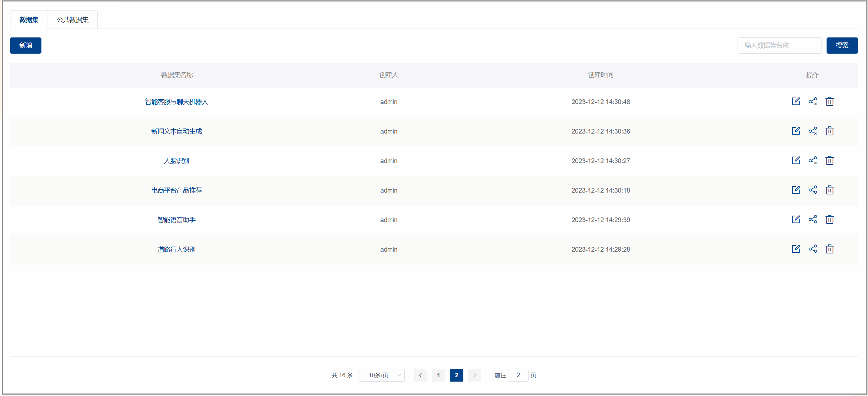
Task: Switch to the 公共数据集 tab
Action: [72, 20]
